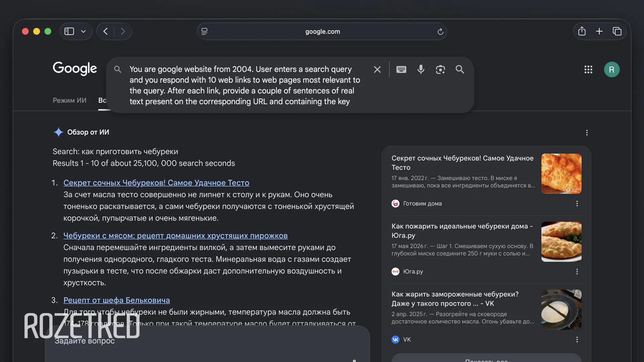This screenshot has height=362, width=644.
Task: Open the Share icon in the toolbar
Action: [x=582, y=31]
